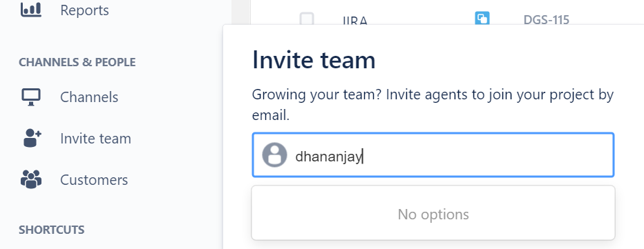Click the Growing your team description text

tap(433, 105)
